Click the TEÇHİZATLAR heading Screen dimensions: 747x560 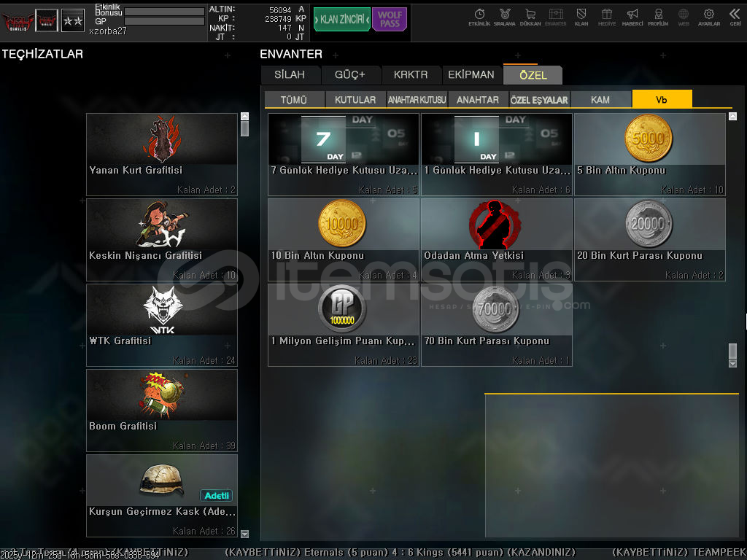click(x=42, y=54)
